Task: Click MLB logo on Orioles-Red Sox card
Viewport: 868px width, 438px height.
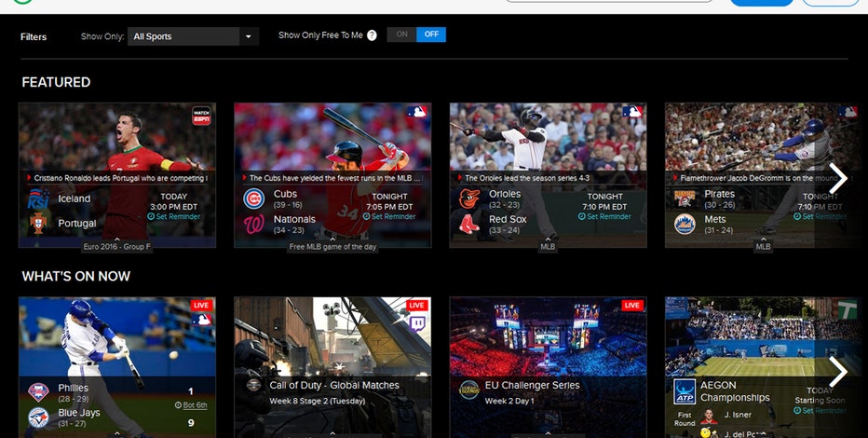Action: coord(632,111)
